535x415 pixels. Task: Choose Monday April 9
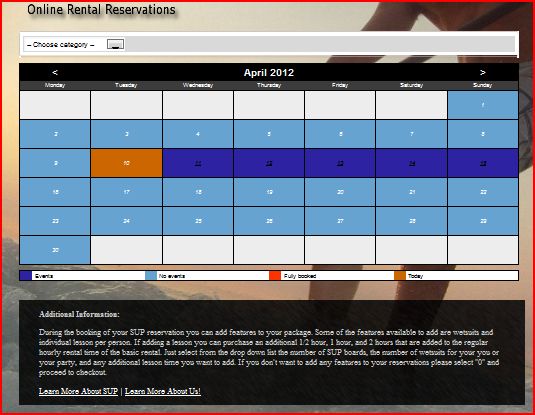55,163
